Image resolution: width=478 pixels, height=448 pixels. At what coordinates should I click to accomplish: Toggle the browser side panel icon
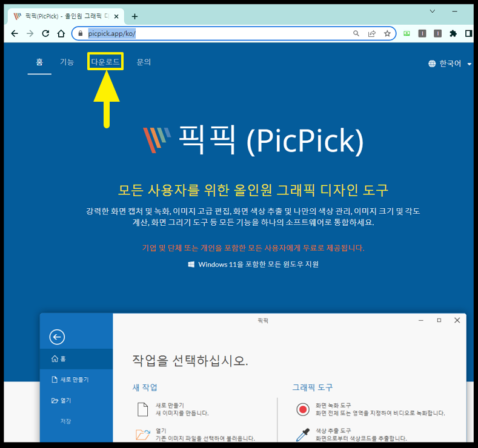click(468, 33)
